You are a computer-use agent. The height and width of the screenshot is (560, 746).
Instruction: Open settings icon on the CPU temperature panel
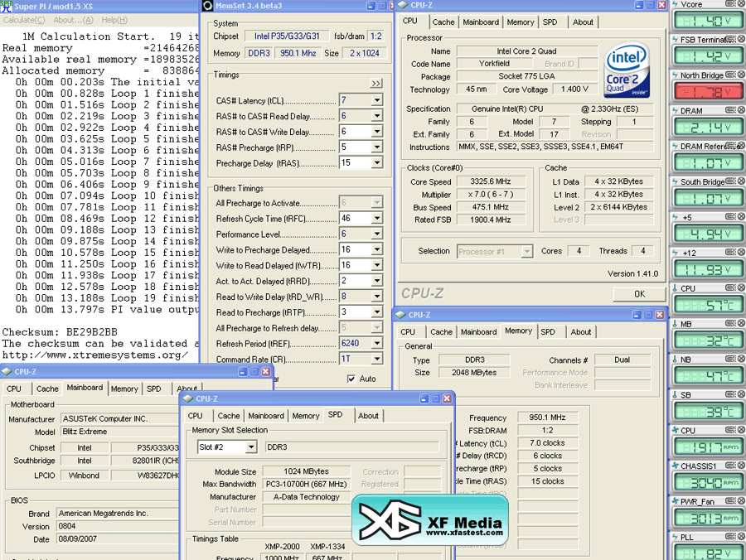[x=730, y=287]
